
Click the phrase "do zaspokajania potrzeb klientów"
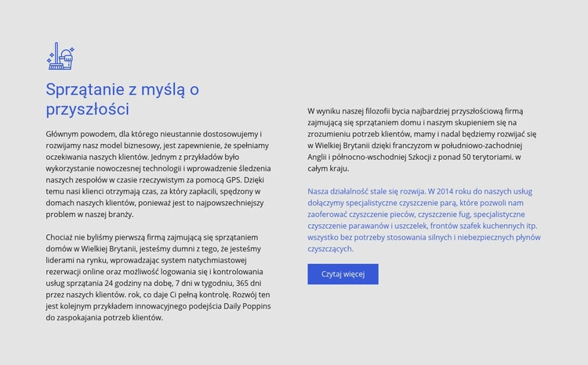(x=104, y=317)
